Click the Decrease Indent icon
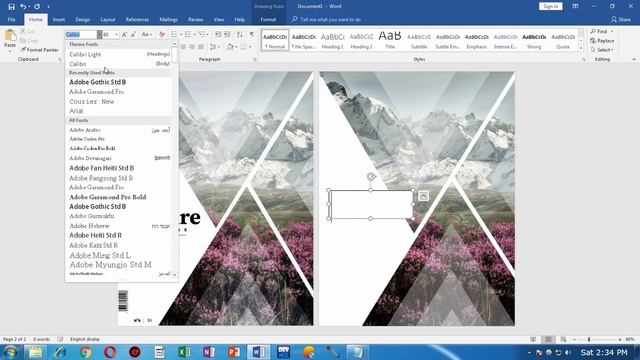 pos(218,35)
